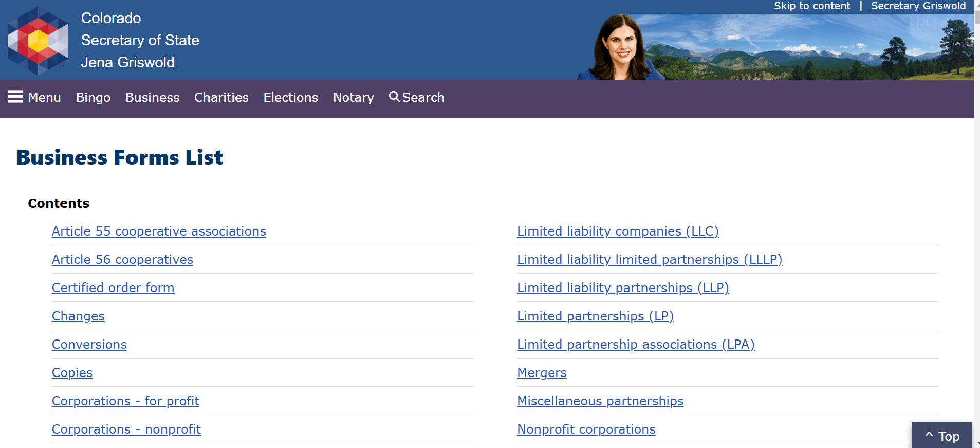
Task: Open the Nonprofit corporations link
Action: pos(586,429)
